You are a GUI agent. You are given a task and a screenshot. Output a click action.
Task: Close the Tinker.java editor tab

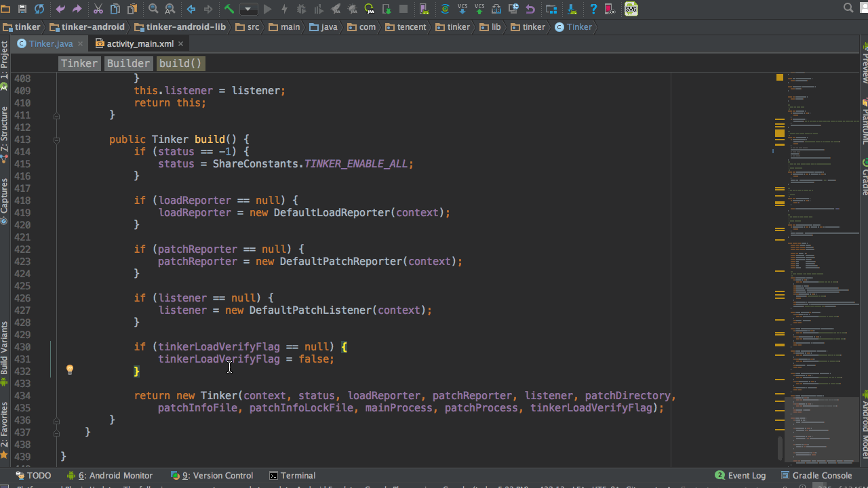[x=80, y=43]
